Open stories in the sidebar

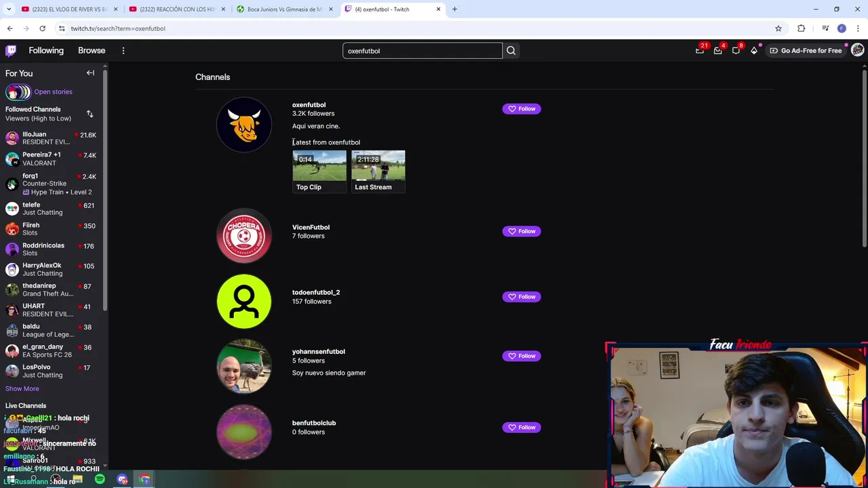[39, 92]
